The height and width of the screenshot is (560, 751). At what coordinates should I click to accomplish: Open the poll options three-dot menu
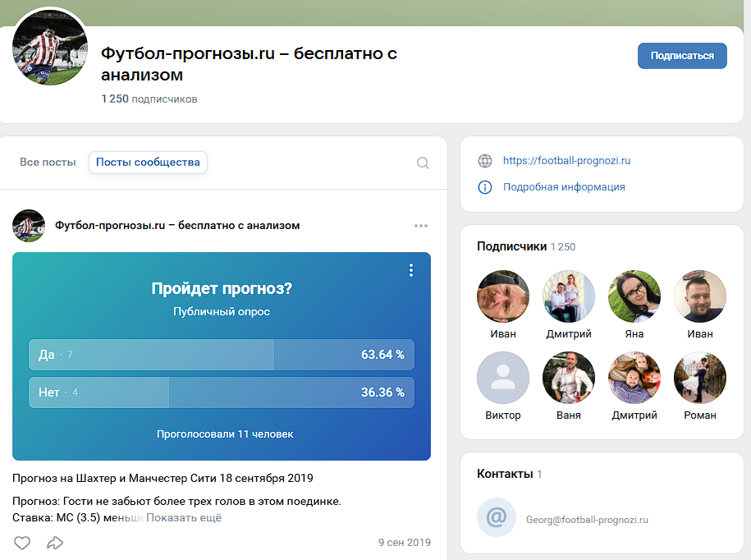point(410,269)
